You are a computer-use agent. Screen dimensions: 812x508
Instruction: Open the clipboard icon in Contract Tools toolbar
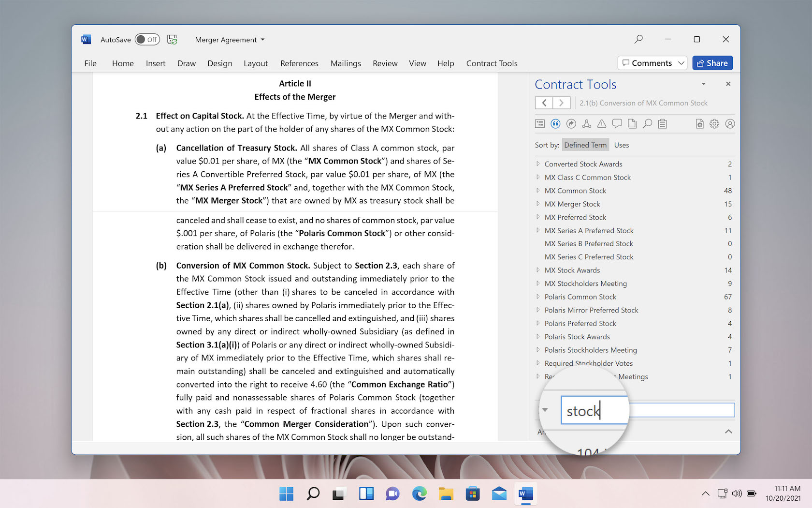(x=663, y=124)
